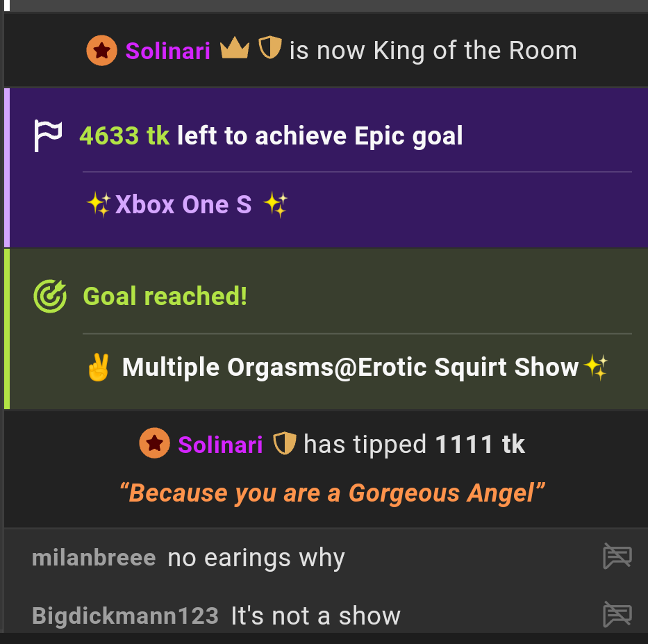Click the gold crown icon beside Solinari
Screen dimensions: 648x644
click(235, 48)
